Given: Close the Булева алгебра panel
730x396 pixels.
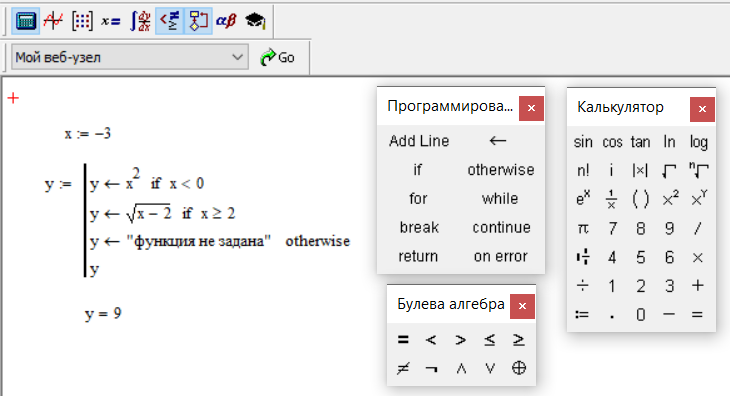Looking at the screenshot, I should 522,306.
